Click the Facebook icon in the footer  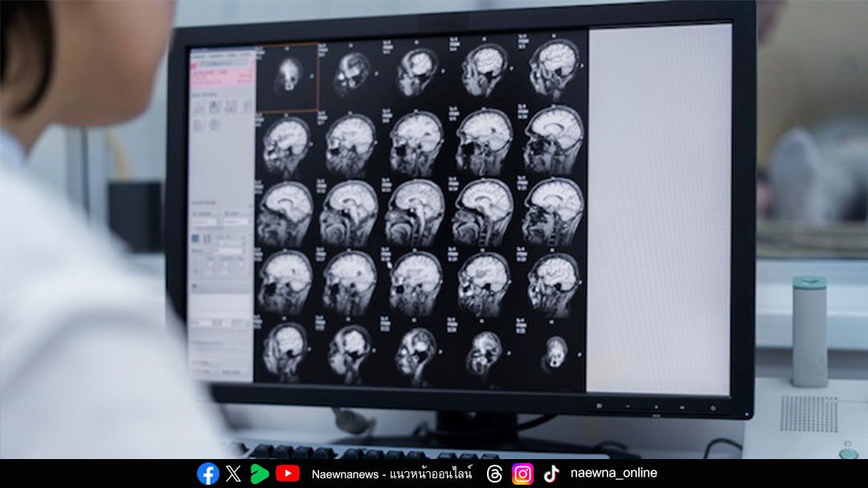click(x=208, y=474)
